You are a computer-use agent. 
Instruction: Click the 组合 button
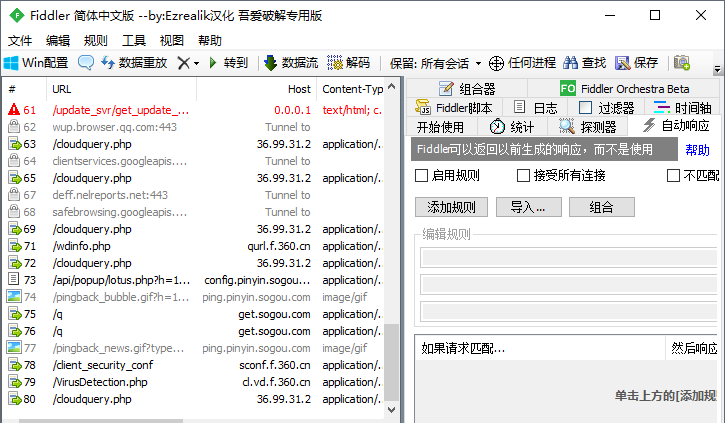point(602,207)
